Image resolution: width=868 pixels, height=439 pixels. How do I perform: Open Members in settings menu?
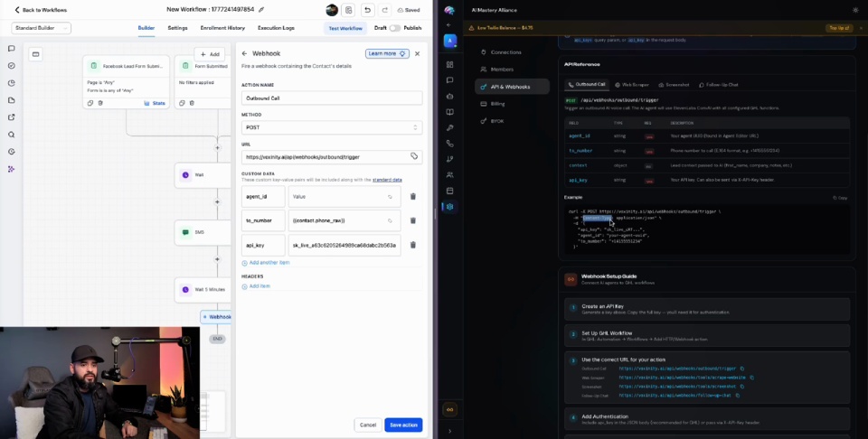click(x=502, y=70)
